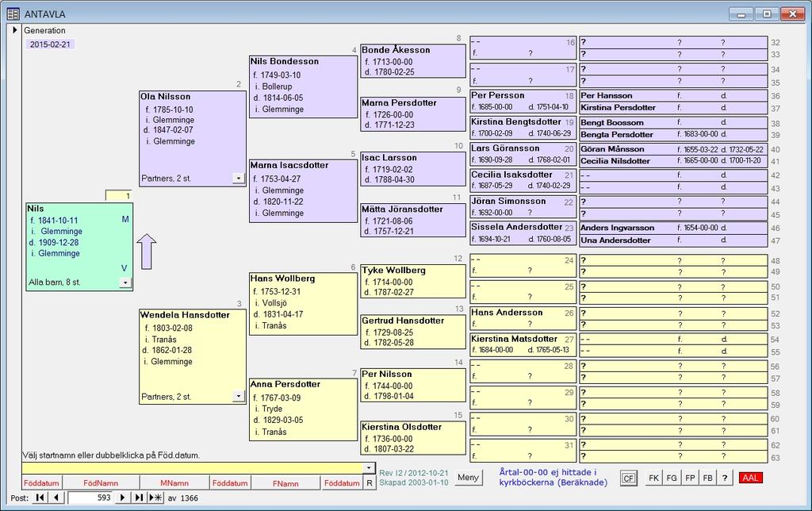Click Anders Ingvarsson's row
This screenshot has height=511, width=812.
pyautogui.click(x=673, y=228)
